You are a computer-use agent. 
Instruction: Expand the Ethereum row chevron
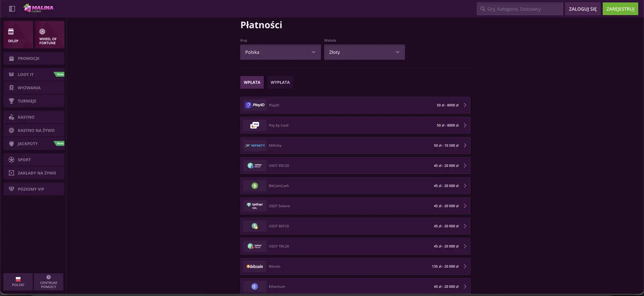pyautogui.click(x=465, y=287)
